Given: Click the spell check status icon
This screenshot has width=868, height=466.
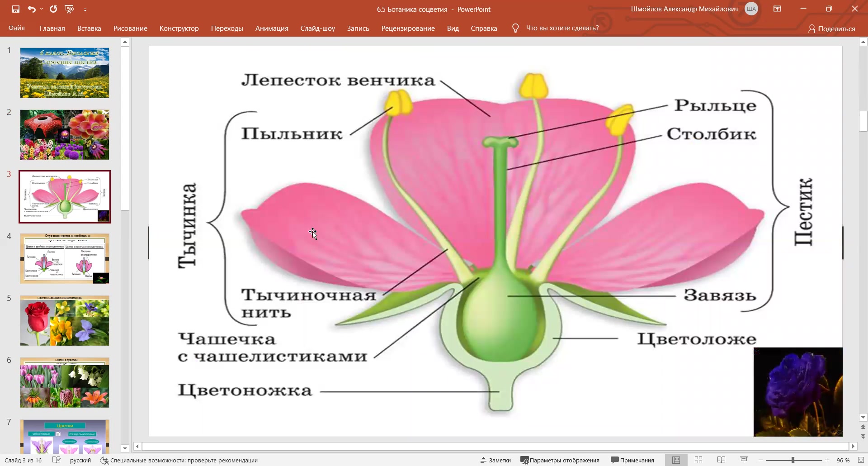Looking at the screenshot, I should pos(57,460).
